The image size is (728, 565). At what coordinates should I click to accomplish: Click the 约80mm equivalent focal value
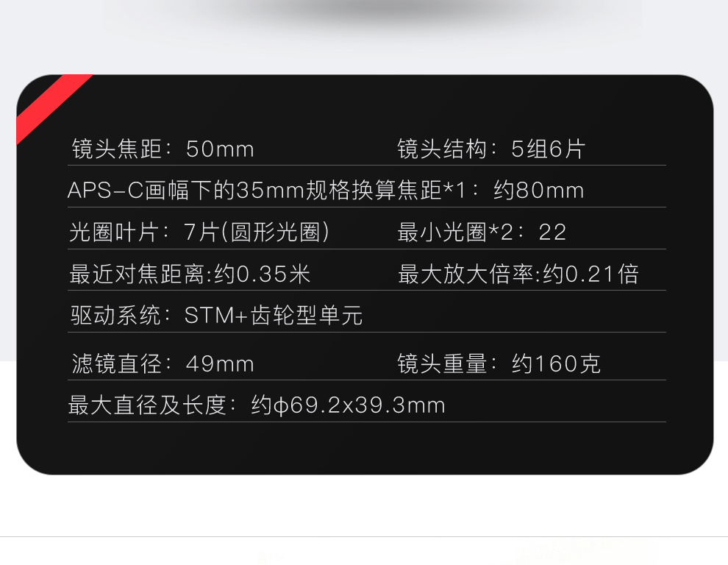click(538, 191)
